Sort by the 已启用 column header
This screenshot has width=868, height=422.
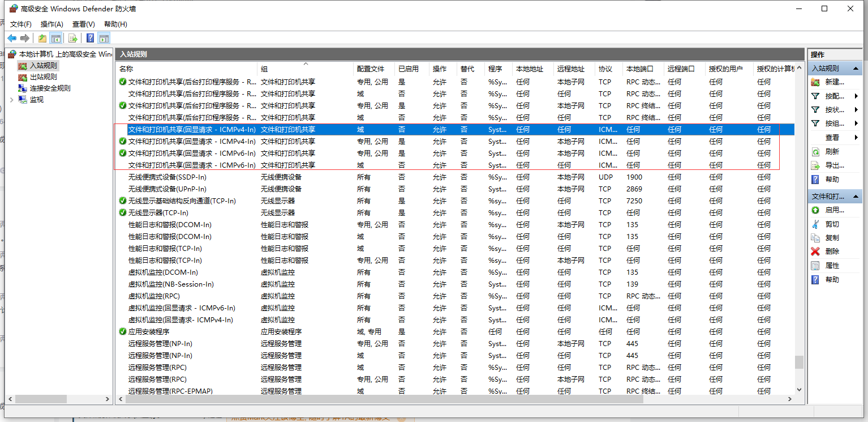(x=412, y=69)
